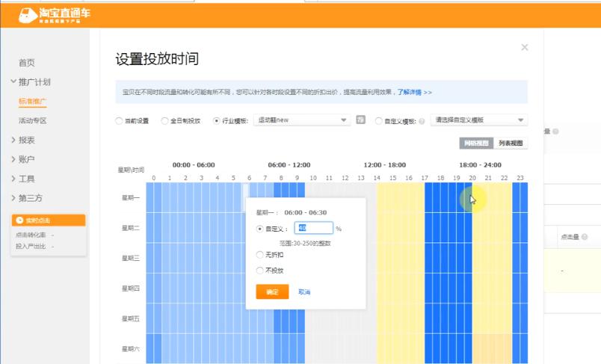
Task: Expand the 工具 sidebar section
Action: (13, 179)
